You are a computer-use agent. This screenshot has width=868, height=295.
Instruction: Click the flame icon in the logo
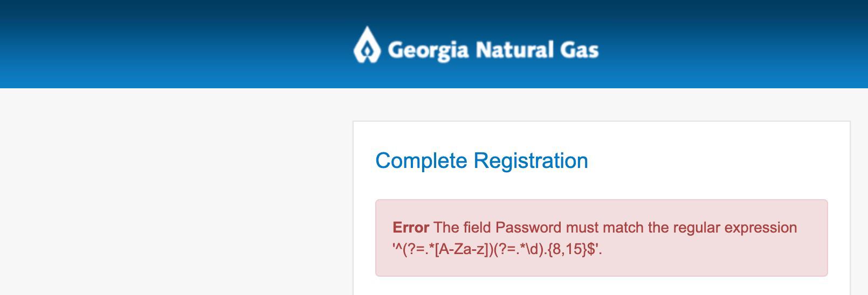click(367, 45)
